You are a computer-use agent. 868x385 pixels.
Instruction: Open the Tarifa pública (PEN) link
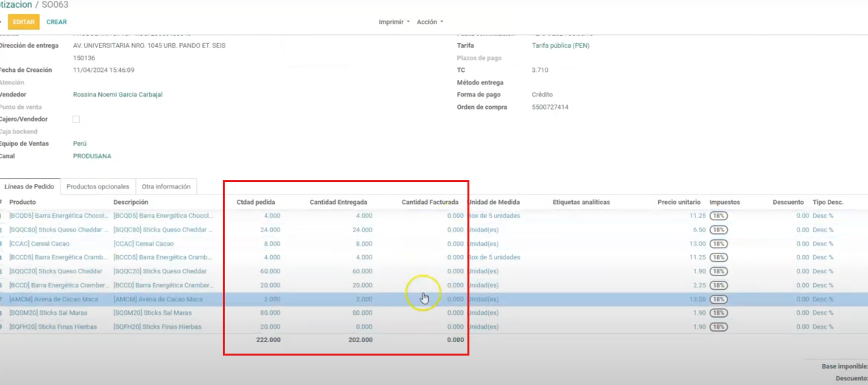(560, 45)
